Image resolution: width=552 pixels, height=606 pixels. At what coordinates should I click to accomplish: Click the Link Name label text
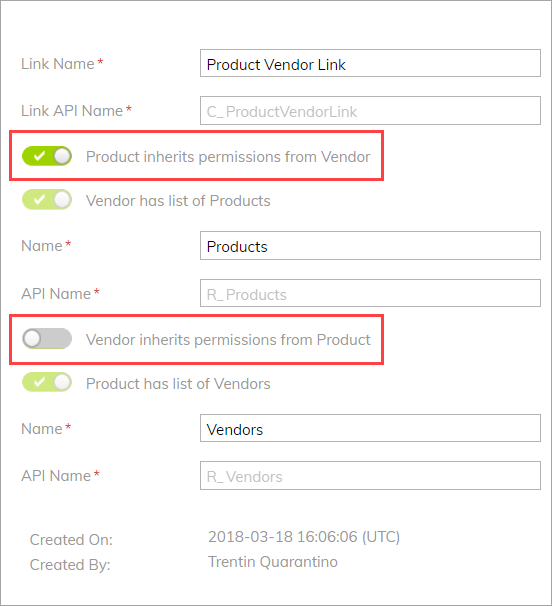[x=58, y=64]
